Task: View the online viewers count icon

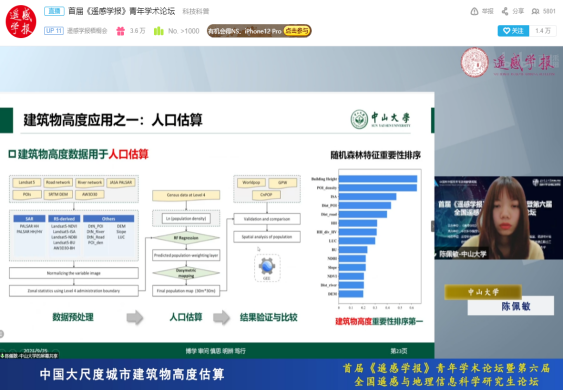Action: point(535,11)
